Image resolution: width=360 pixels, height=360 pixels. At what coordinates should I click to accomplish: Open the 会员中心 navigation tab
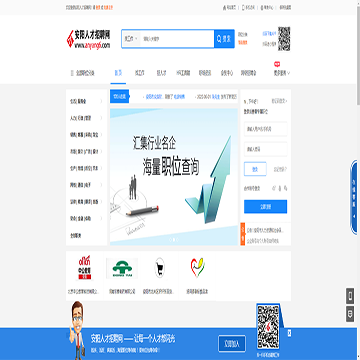tap(227, 73)
